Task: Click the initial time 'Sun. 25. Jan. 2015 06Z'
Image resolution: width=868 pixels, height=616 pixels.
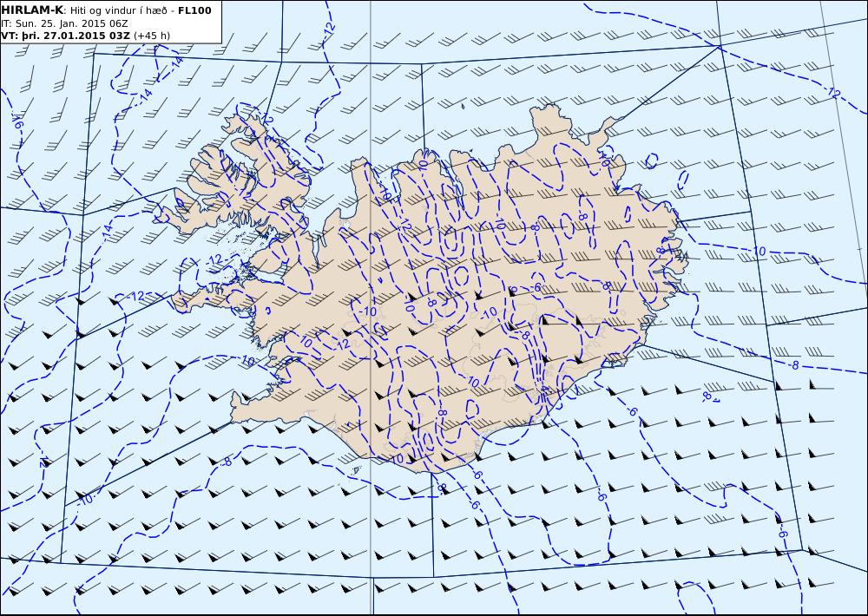Action: click(x=72, y=23)
